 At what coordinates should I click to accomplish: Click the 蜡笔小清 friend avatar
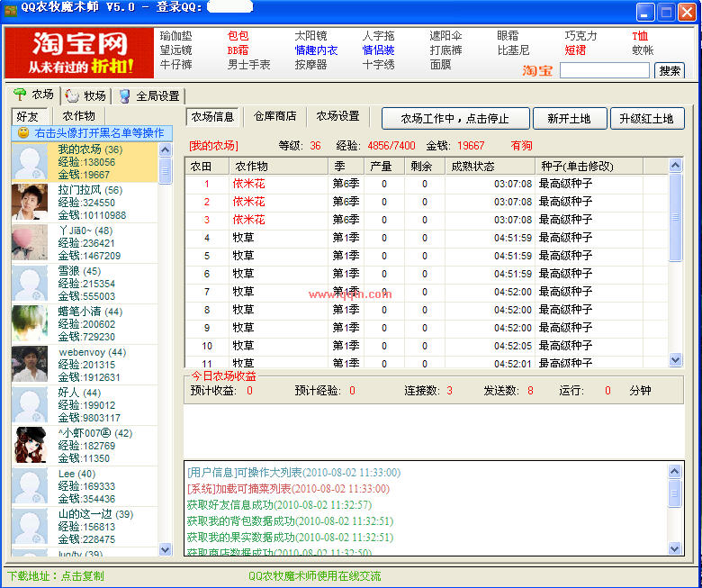click(x=30, y=324)
